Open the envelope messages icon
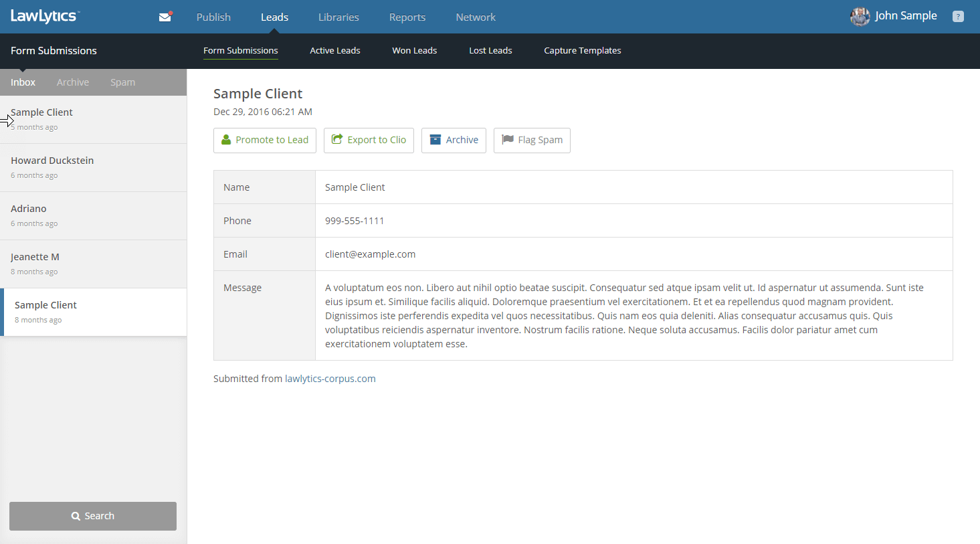980x544 pixels. 165,17
